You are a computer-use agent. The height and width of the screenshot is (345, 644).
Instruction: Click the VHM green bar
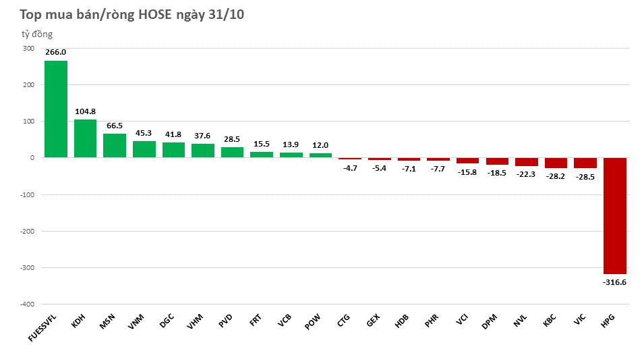coord(202,151)
